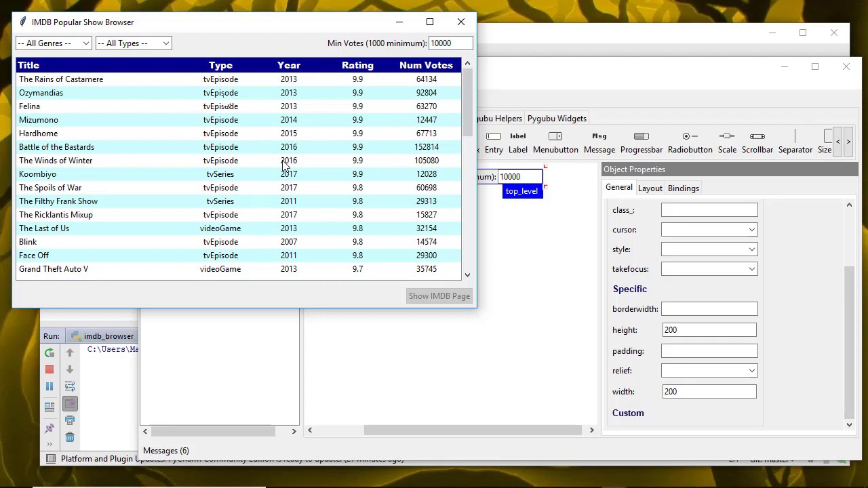Select the Entry widget in Pygubu palette
868x488 pixels.
click(x=494, y=142)
